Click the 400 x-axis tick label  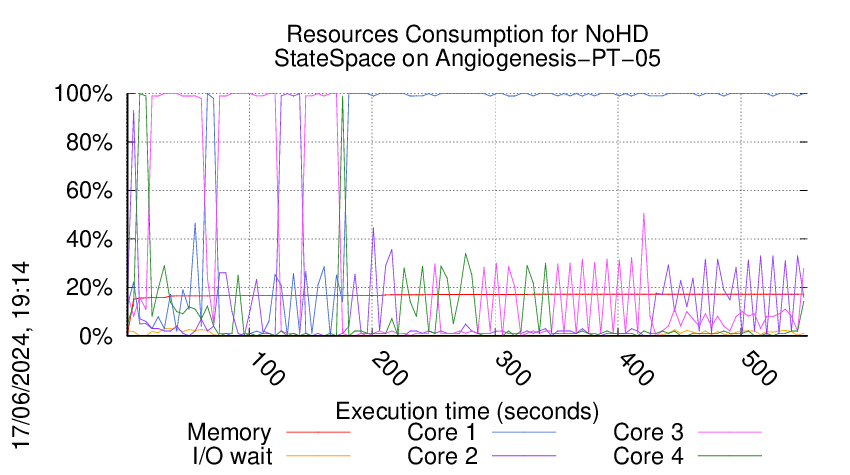click(636, 369)
